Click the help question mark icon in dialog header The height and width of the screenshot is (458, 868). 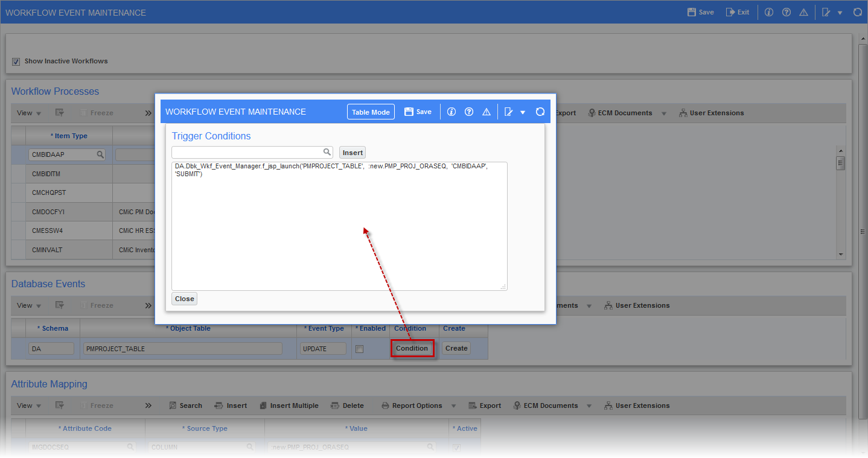pos(469,111)
